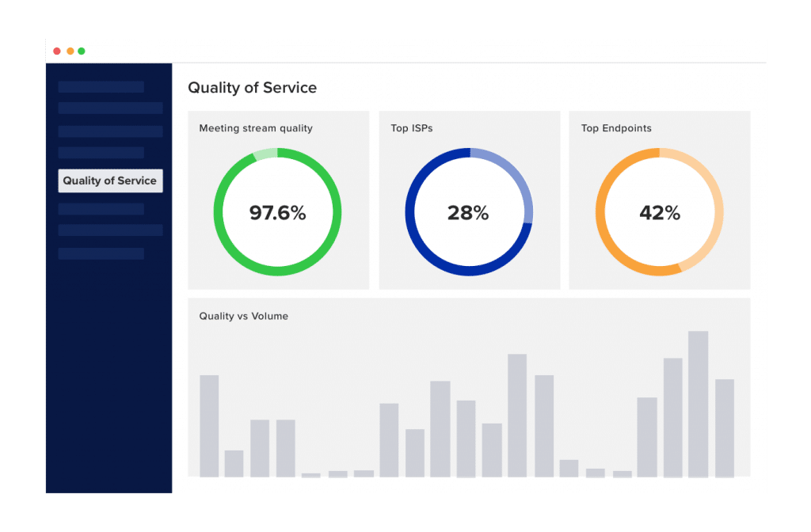
Task: Click the 42% Top Endpoints value
Action: coord(660,213)
